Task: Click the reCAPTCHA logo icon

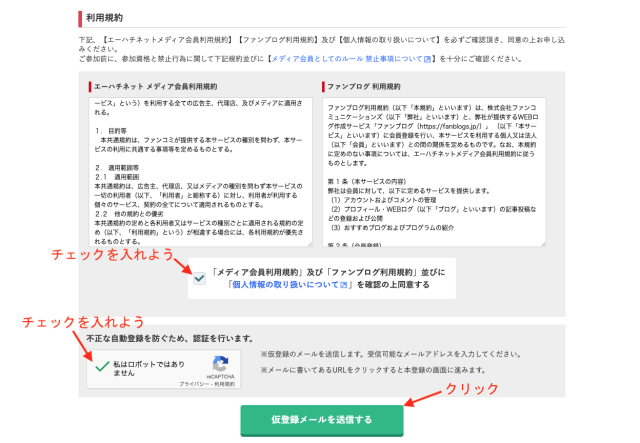Action: coord(220,363)
